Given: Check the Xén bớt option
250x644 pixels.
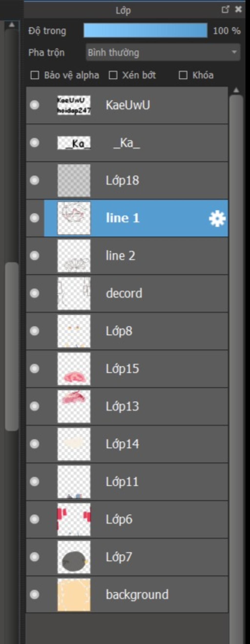Looking at the screenshot, I should point(113,75).
